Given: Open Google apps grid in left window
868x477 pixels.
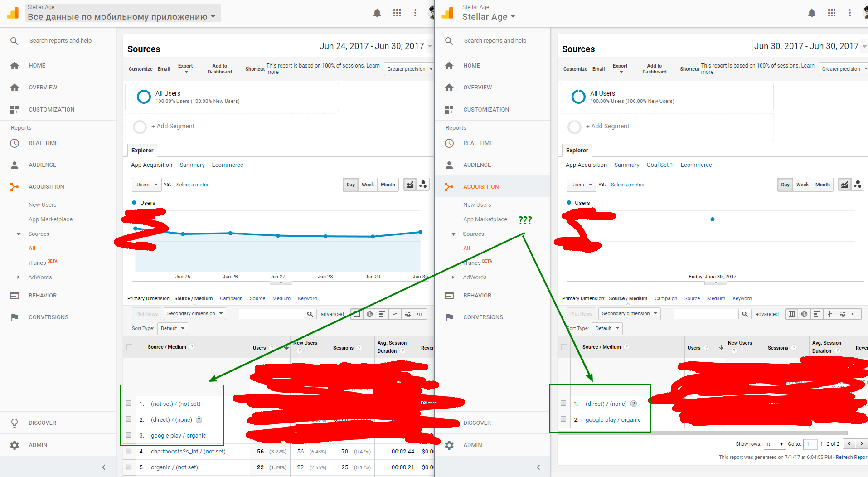Looking at the screenshot, I should [397, 13].
